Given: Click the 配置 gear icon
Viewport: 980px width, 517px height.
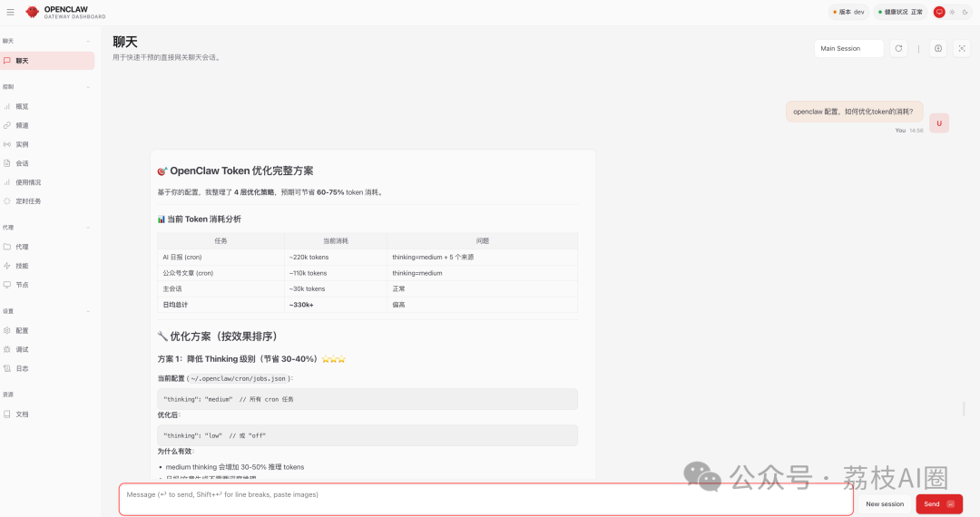Looking at the screenshot, I should tap(7, 330).
